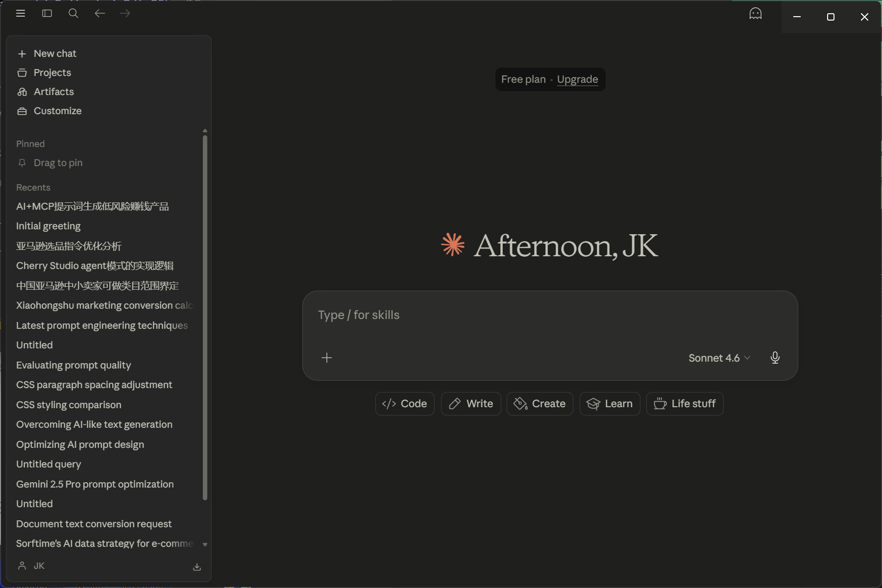Select the Code suggestion chip

[405, 404]
